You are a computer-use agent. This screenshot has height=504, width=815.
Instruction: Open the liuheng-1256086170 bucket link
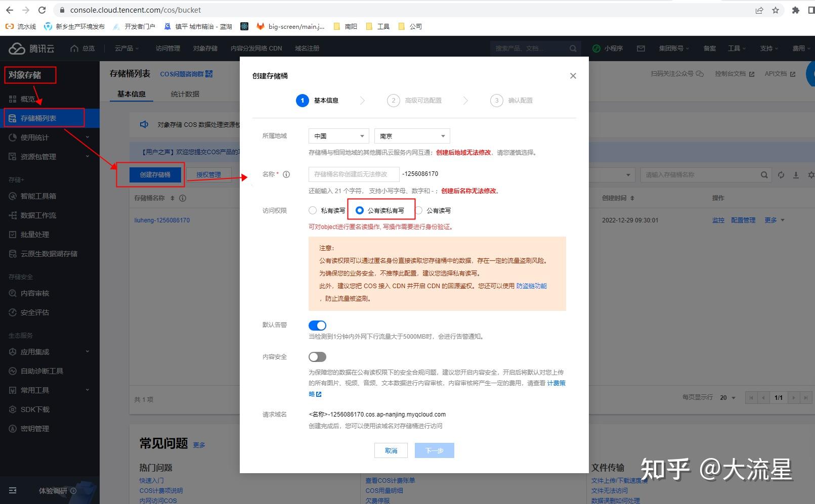click(x=162, y=220)
